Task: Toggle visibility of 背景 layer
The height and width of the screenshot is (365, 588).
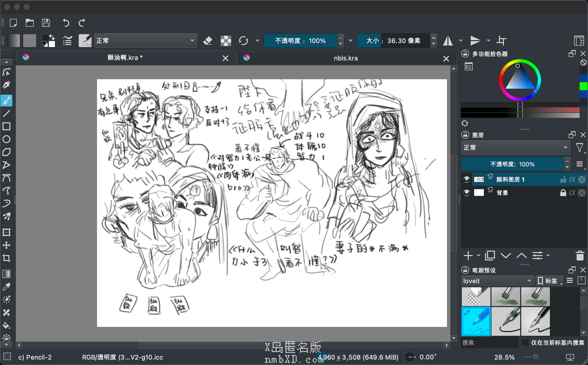Action: (x=466, y=193)
